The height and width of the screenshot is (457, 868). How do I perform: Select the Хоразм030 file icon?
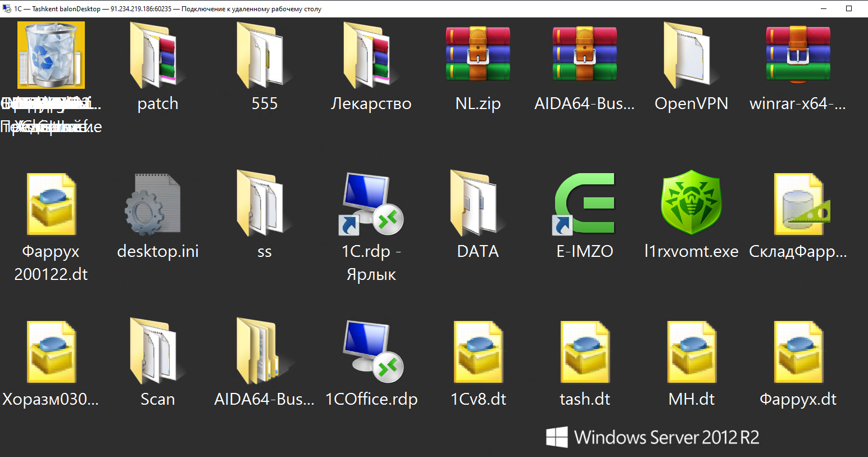[51, 352]
